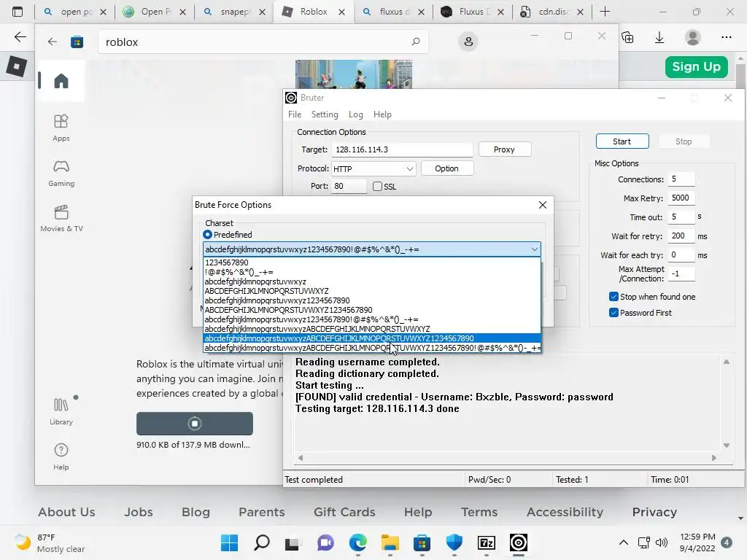Open the About Us footer link

66,512
